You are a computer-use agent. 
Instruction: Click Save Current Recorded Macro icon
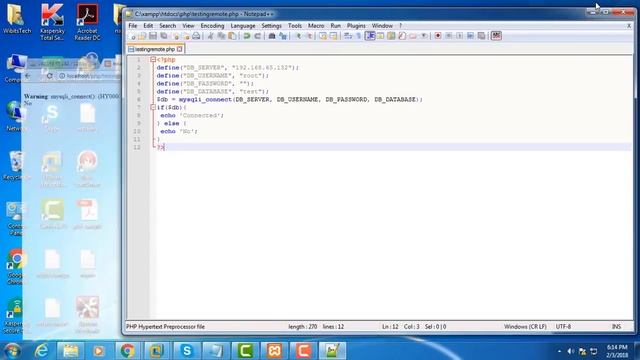click(x=481, y=36)
